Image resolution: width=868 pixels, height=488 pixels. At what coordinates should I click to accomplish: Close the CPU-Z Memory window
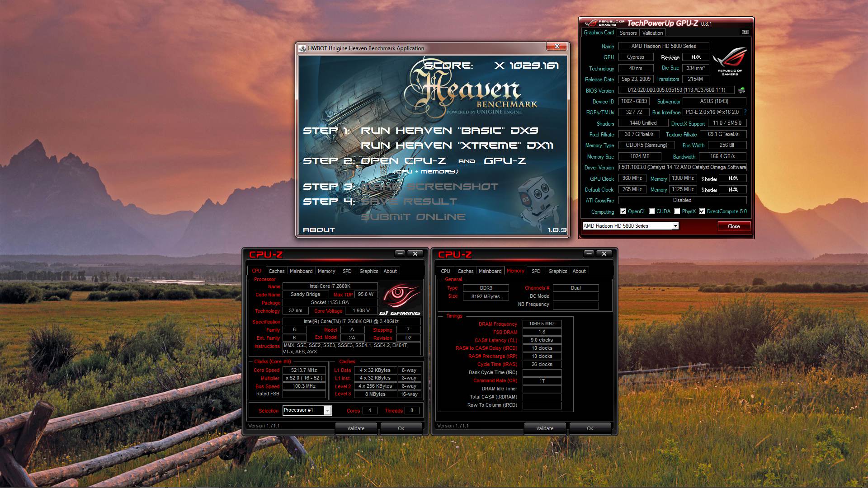pyautogui.click(x=604, y=253)
